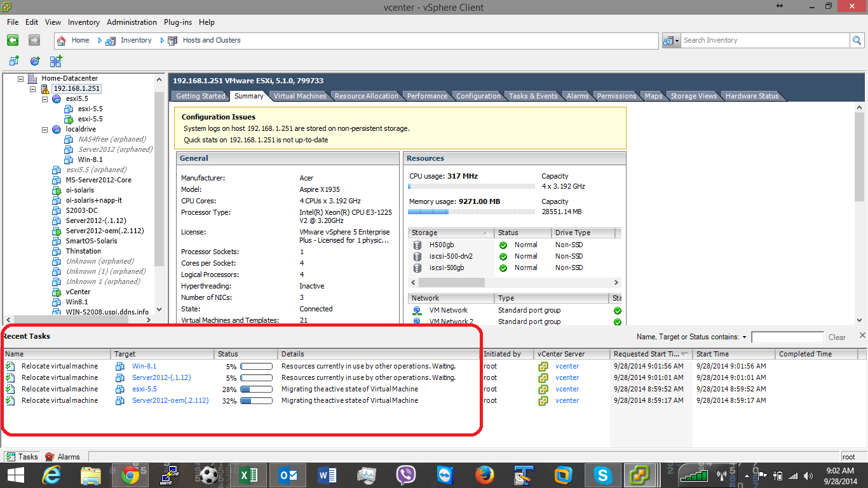The image size is (868, 488).
Task: Click the vCenter server icon in the esxi-5.5 task row
Action: (x=543, y=389)
